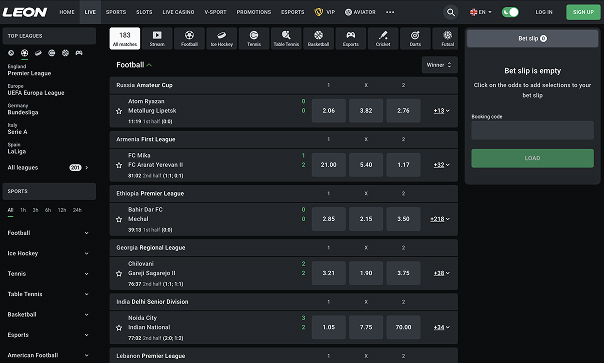Image resolution: width=604 pixels, height=363 pixels.
Task: Select hockey icon in top leagues
Action: [x=38, y=53]
